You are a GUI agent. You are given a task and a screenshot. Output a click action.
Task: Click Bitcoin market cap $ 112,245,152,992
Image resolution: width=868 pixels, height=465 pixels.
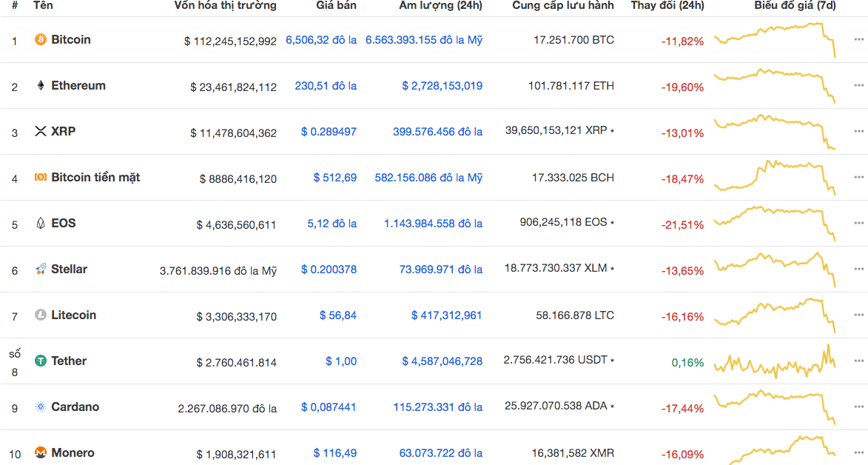tap(230, 41)
